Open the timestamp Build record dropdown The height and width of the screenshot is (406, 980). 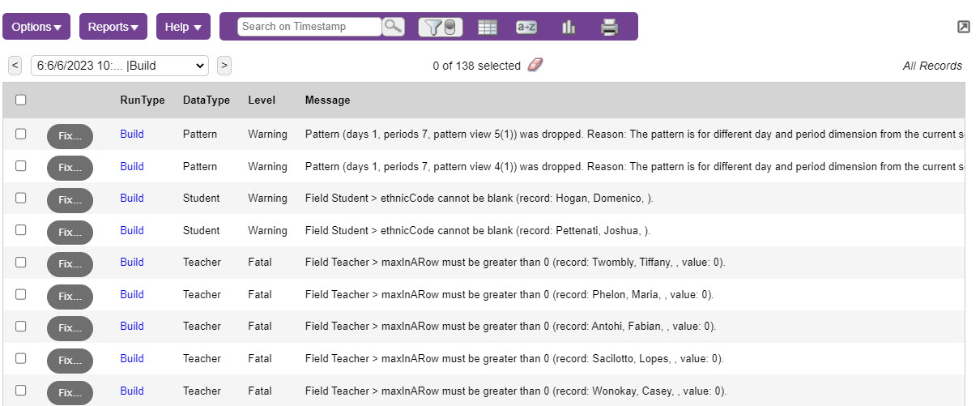(x=120, y=66)
